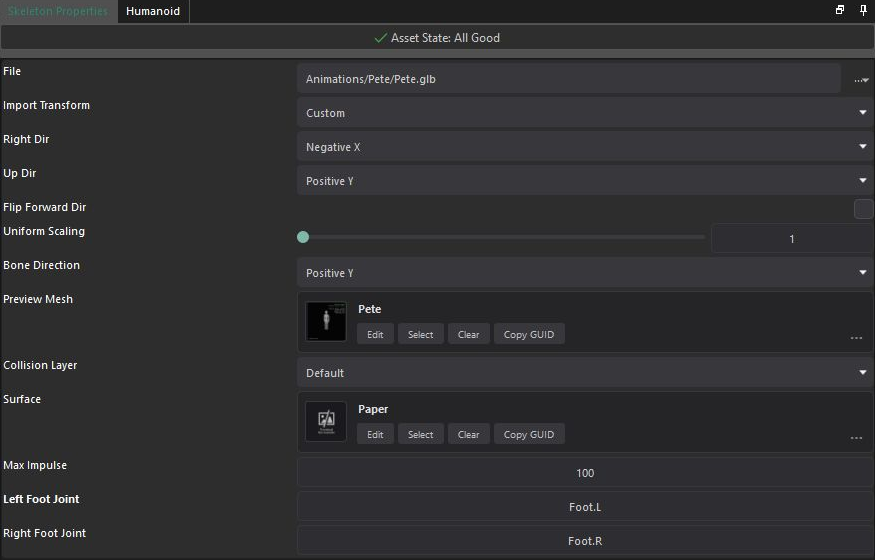875x560 pixels.
Task: Expand the Right Dir Negative X dropdown
Action: click(585, 147)
